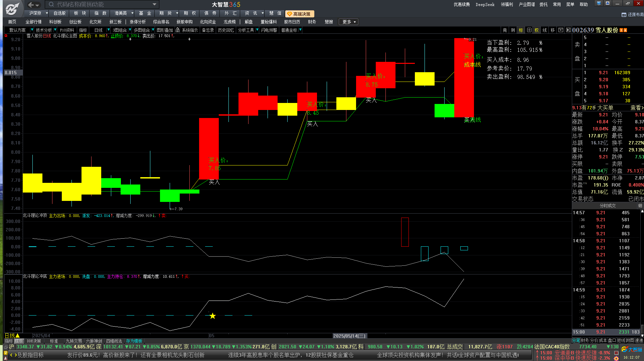
Task: Toggle the 权 rights-adjustment button
Action: coord(537,30)
